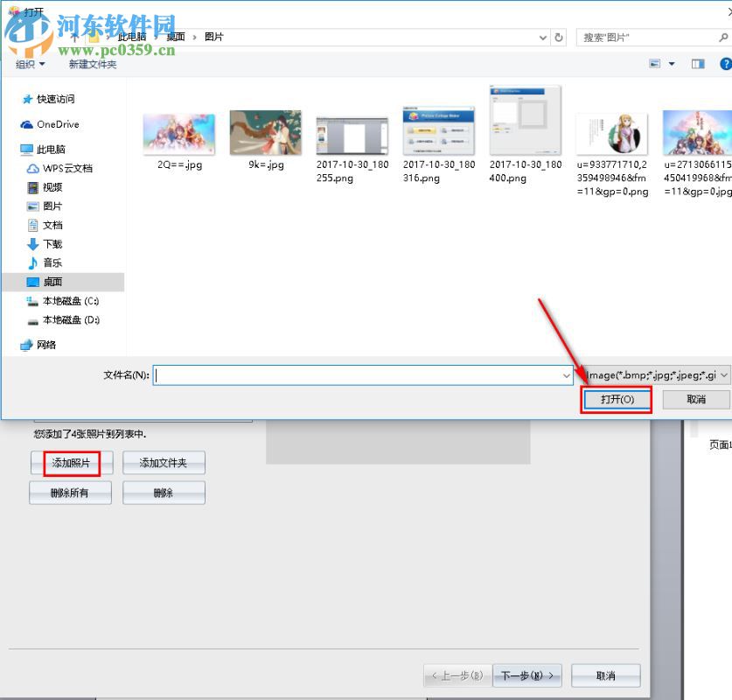Open the image file type filter dropdown
The width and height of the screenshot is (732, 700).
[723, 374]
